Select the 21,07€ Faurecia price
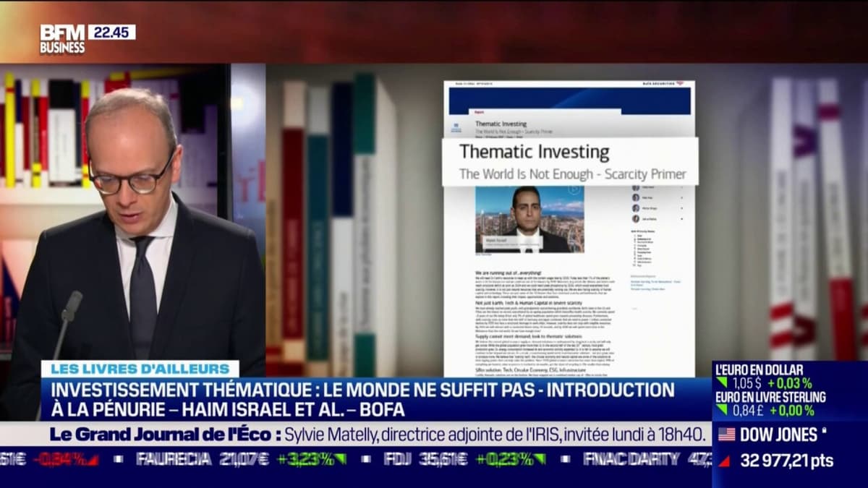Viewport: 868px width, 488px height. (243, 458)
